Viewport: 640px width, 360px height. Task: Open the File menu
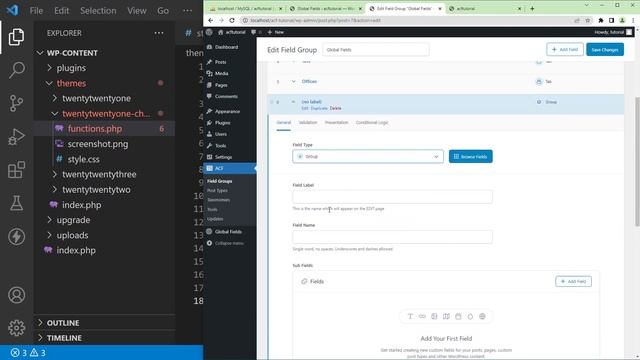point(36,11)
